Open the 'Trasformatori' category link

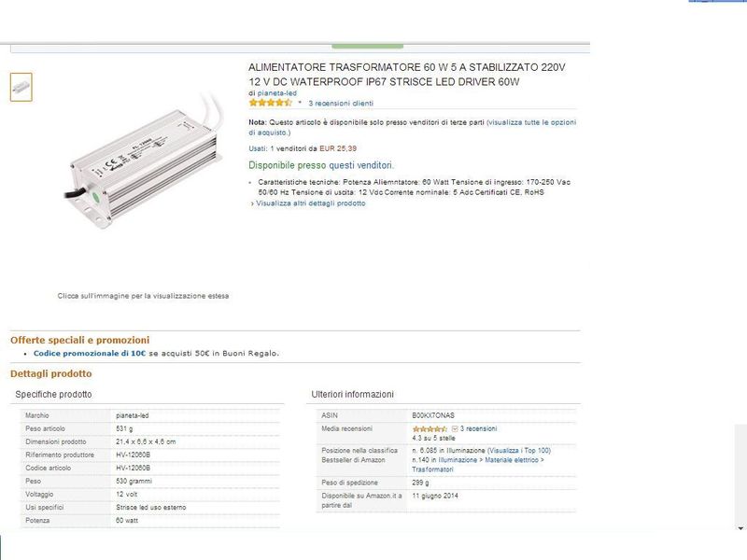[x=433, y=469]
